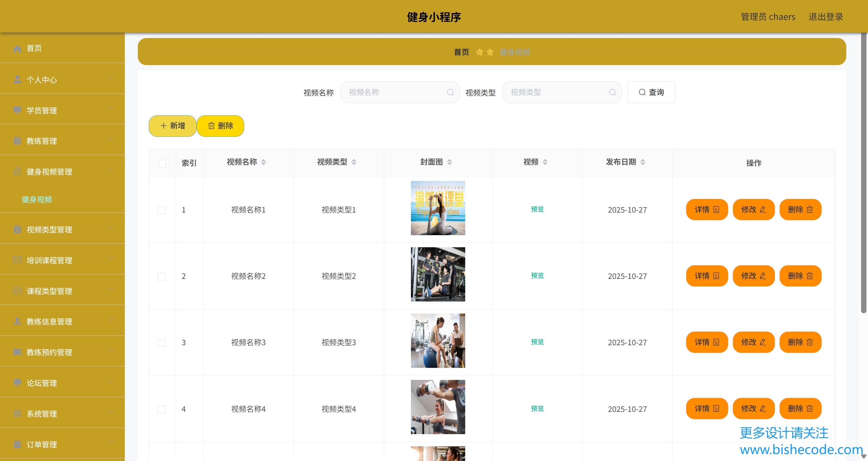The height and width of the screenshot is (461, 868).
Task: Click the 培训课程管理 envelope icon
Action: pos(17,260)
